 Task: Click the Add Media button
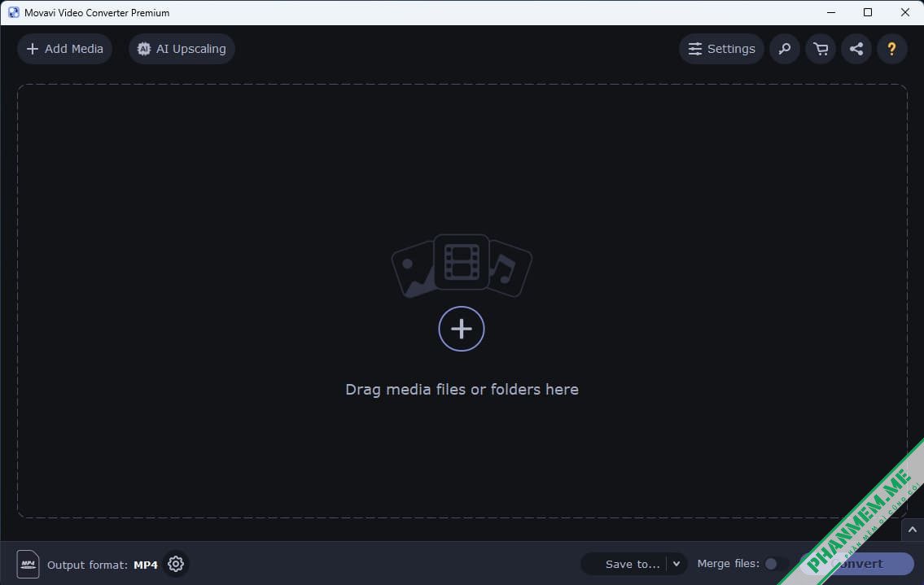click(x=65, y=49)
